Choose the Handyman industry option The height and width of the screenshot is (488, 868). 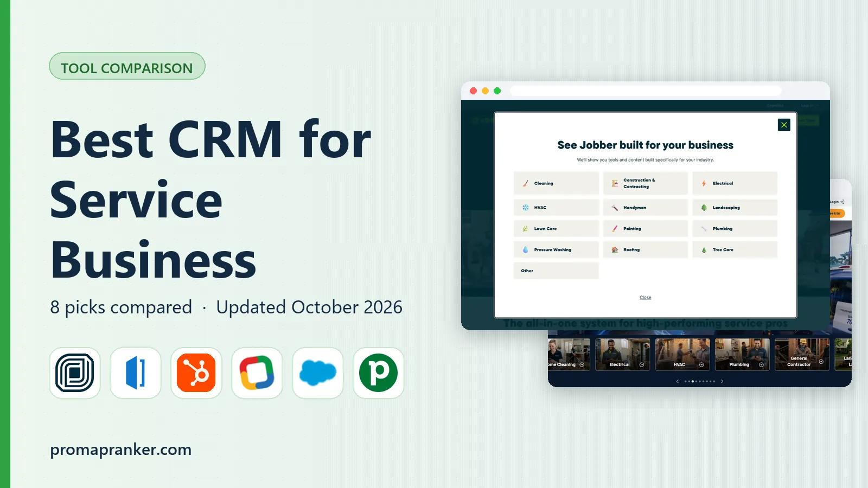[646, 208]
